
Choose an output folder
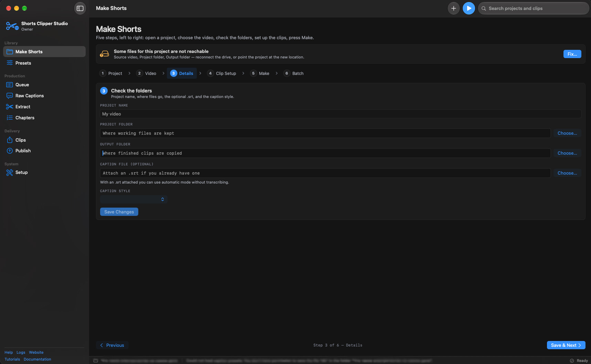click(x=567, y=153)
